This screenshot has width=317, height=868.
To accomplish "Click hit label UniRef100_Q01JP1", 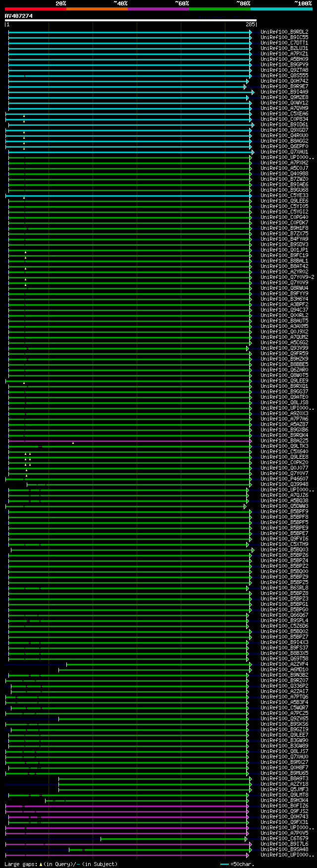I will click(284, 250).
